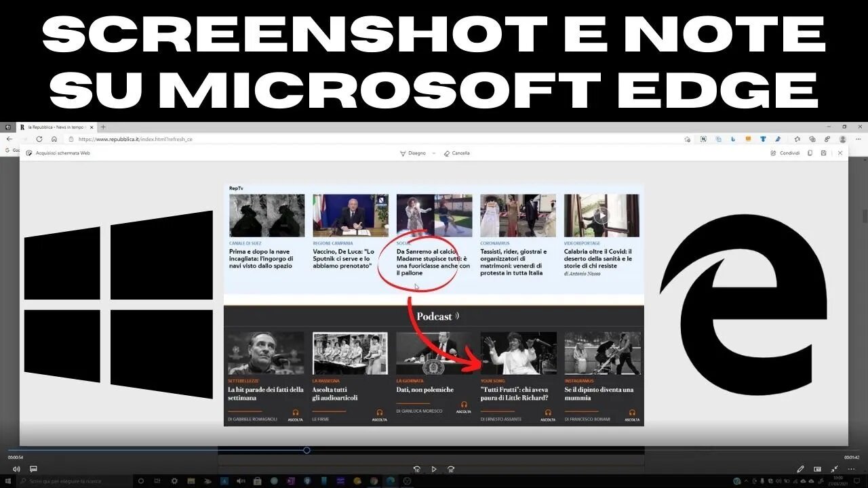Play the video with the play button
Screen dimensions: 868x488
[434, 469]
